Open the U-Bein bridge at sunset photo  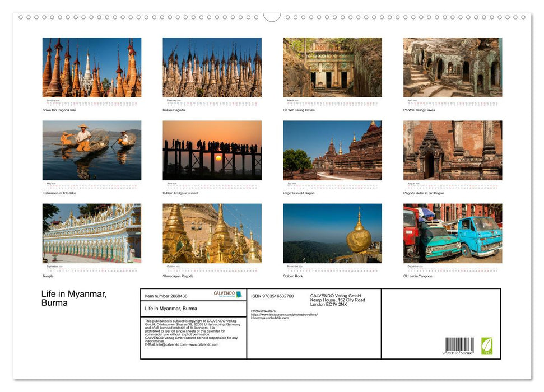(x=212, y=150)
